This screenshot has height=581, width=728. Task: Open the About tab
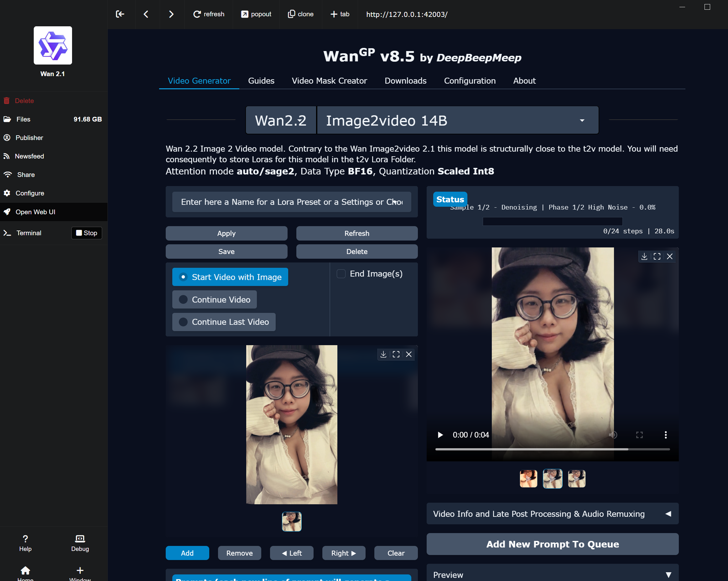point(524,81)
